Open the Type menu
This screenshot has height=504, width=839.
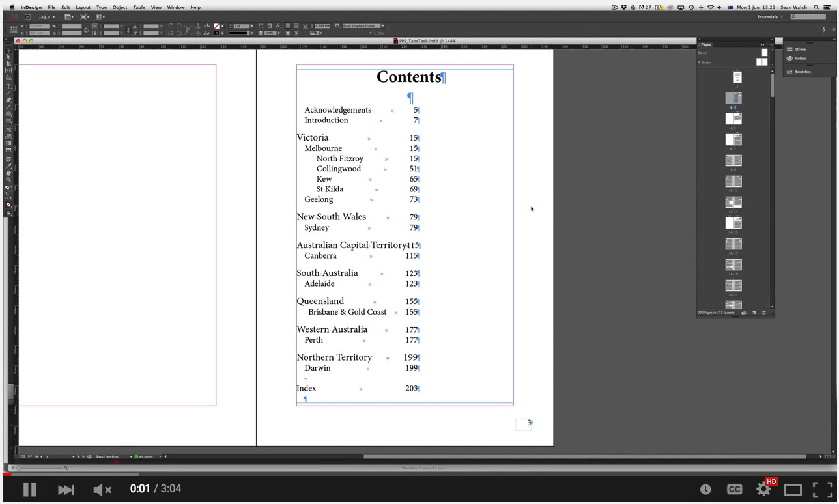click(x=101, y=7)
